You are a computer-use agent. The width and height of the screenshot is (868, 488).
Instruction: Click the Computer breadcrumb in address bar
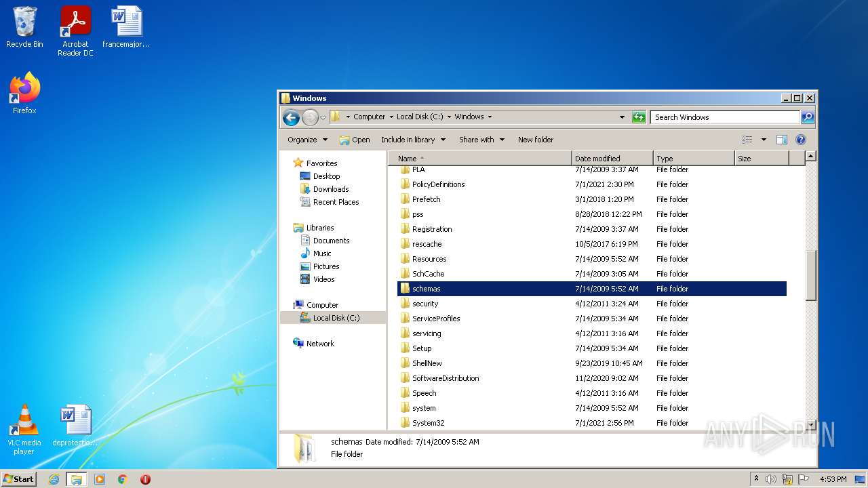pos(369,117)
